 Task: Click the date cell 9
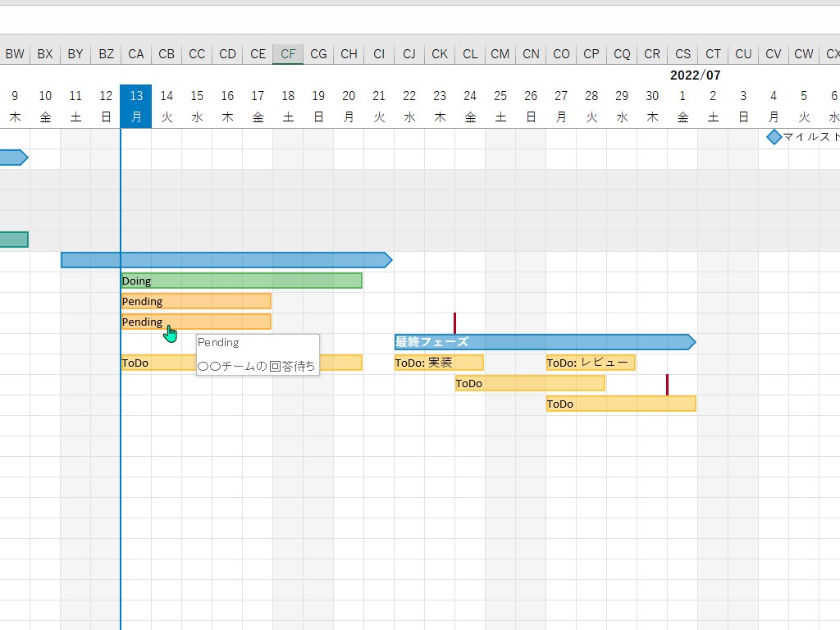tap(15, 96)
